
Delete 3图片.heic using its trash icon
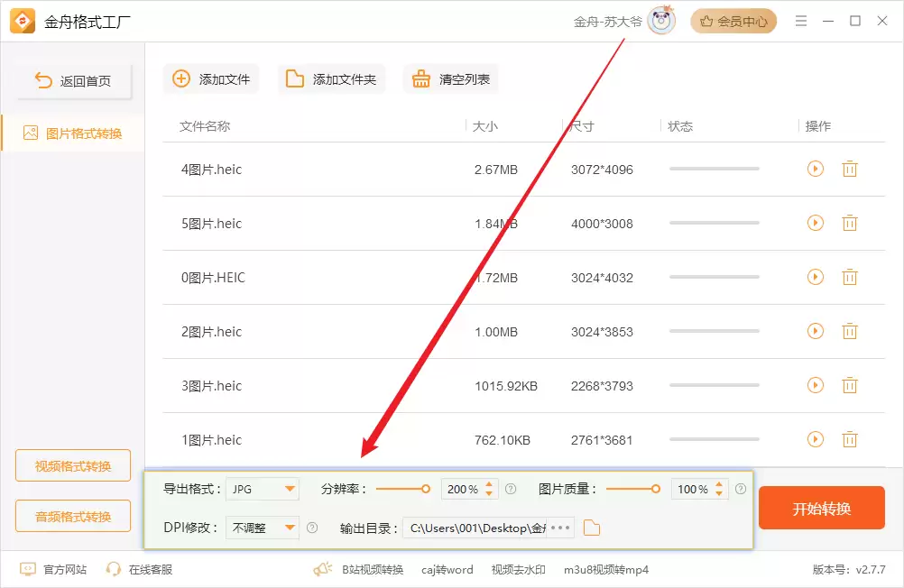pyautogui.click(x=850, y=385)
